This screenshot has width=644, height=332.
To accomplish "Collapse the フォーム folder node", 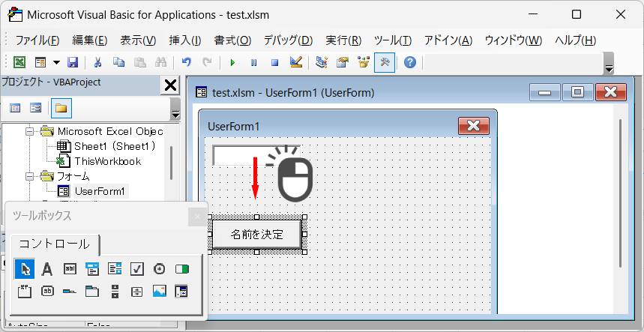I will coord(29,176).
